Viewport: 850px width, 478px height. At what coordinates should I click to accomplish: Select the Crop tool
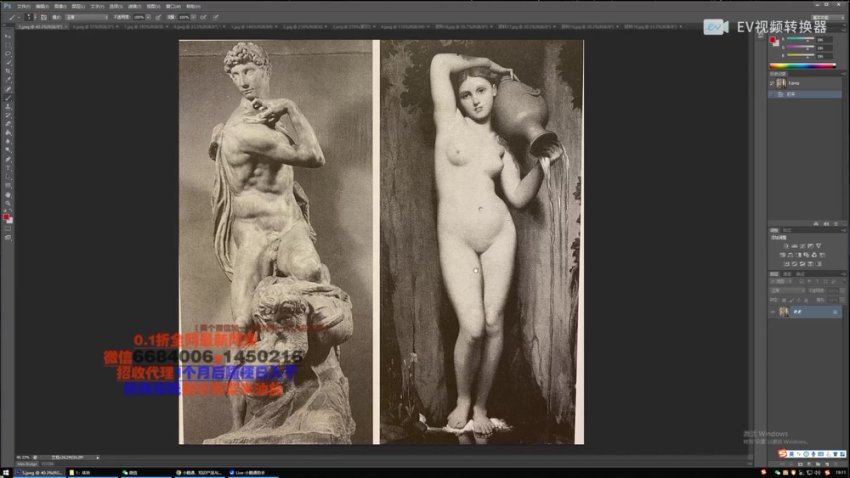click(8, 70)
